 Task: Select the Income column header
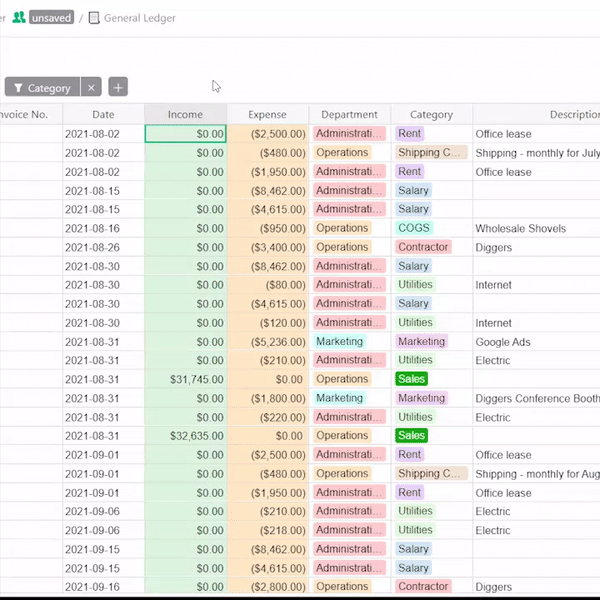click(185, 114)
